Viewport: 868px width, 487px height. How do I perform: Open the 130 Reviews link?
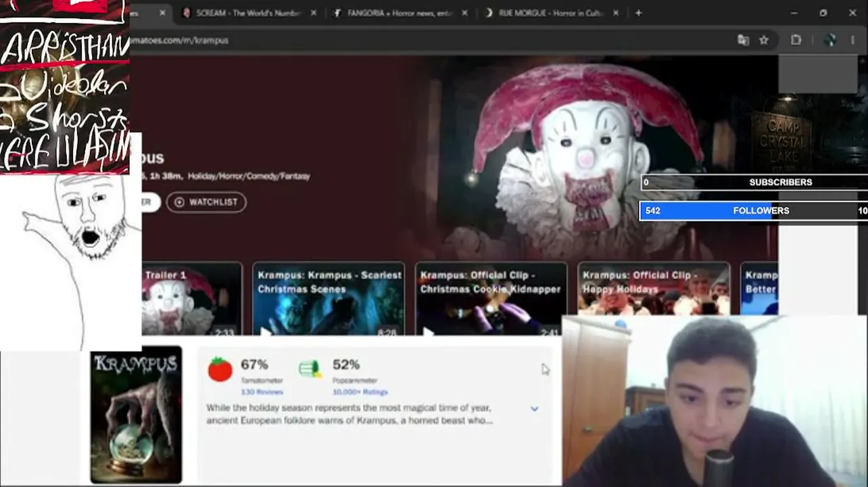262,392
